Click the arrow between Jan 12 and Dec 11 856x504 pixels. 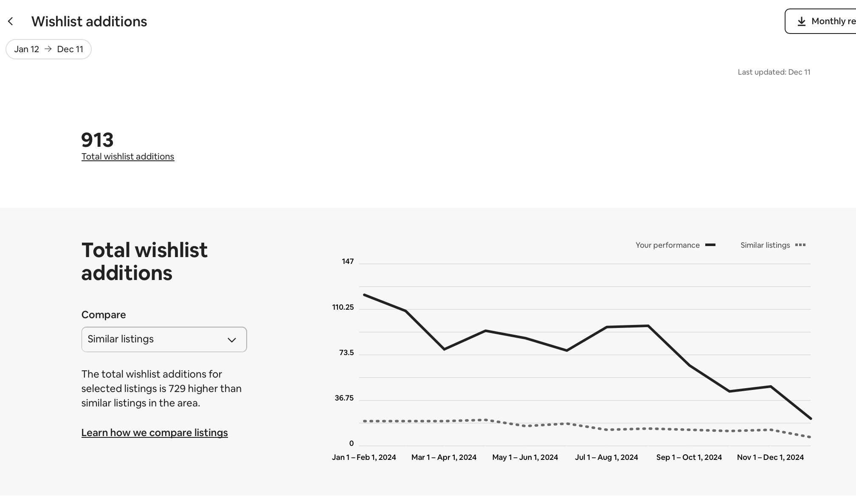pyautogui.click(x=48, y=49)
